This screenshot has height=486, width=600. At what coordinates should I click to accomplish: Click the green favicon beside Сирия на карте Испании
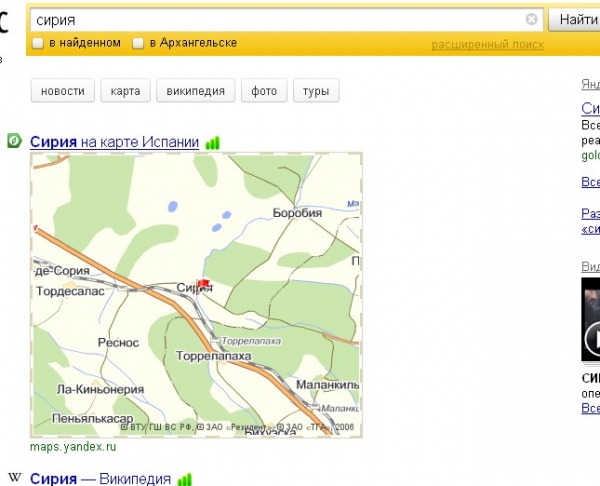14,141
